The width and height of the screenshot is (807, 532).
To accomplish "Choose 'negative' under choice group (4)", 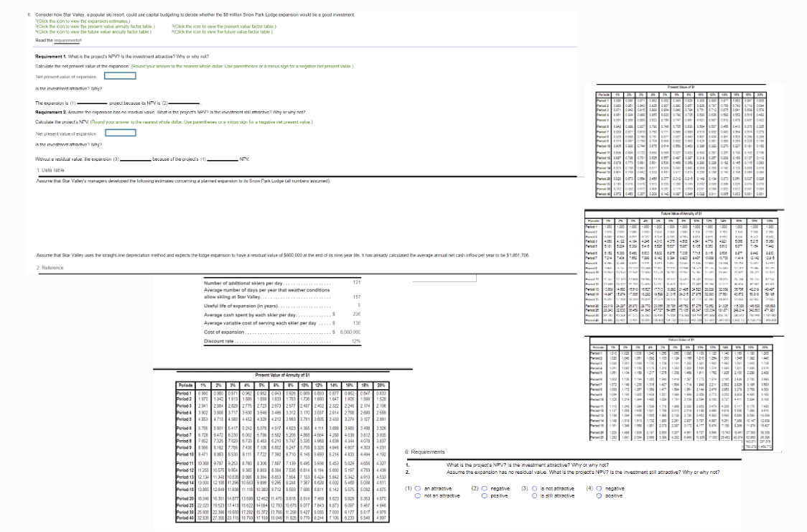I will coord(599,489).
